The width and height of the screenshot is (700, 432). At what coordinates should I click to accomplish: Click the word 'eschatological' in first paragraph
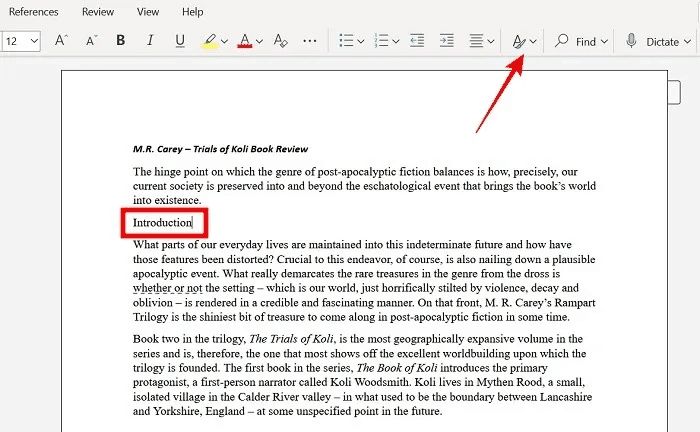coord(397,186)
